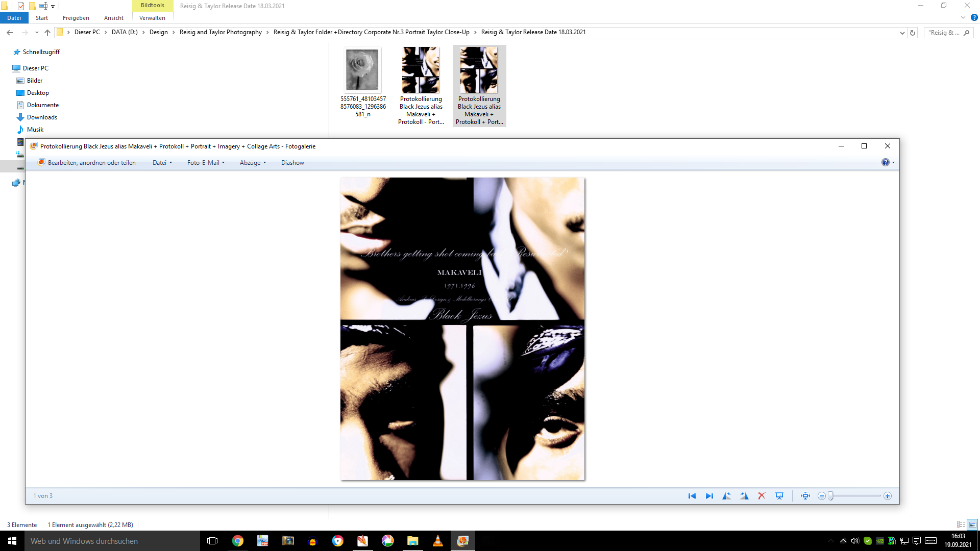Expand the Foto-E-Mail dropdown

click(206, 163)
